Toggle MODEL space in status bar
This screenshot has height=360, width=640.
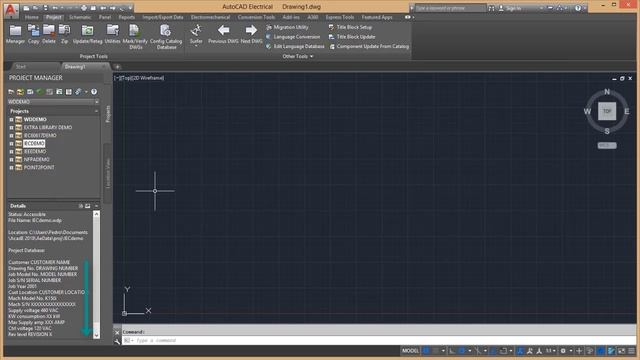[410, 351]
